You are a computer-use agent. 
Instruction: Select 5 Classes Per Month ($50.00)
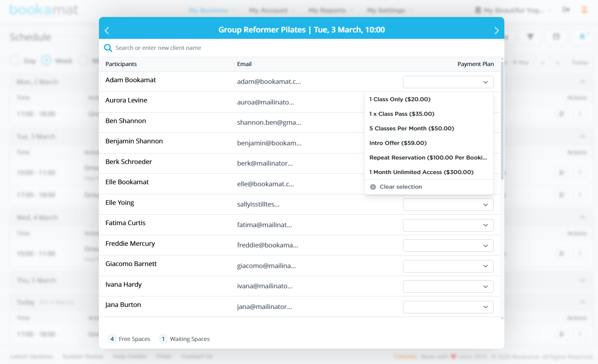429,128
